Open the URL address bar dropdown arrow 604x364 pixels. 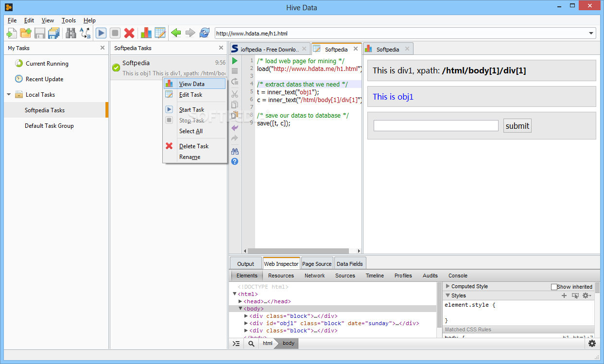[x=591, y=34]
